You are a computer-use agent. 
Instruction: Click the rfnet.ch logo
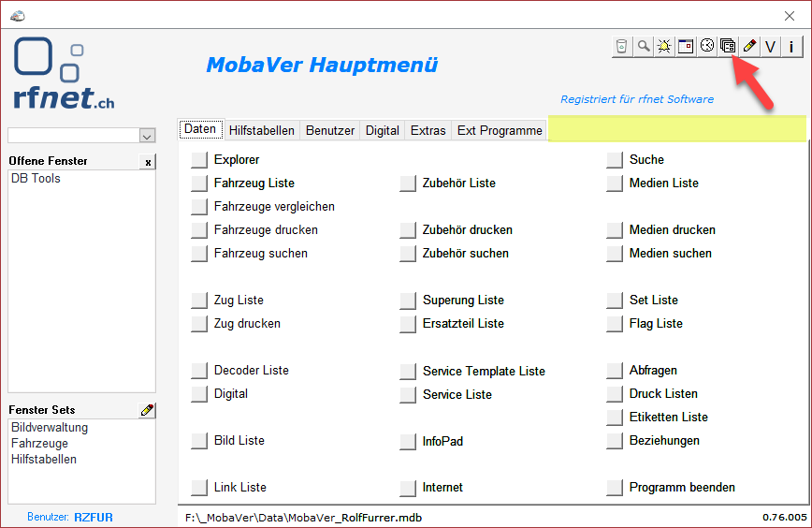(x=64, y=73)
